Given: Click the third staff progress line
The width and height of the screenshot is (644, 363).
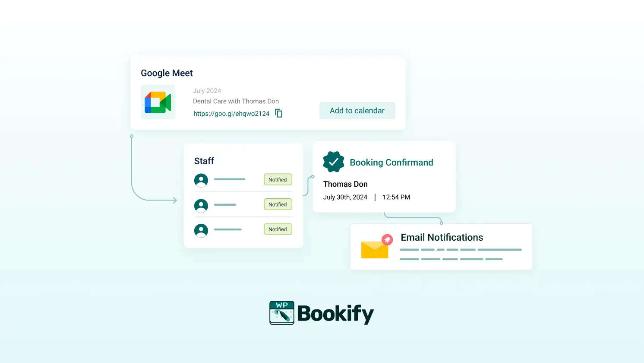Looking at the screenshot, I should click(227, 229).
